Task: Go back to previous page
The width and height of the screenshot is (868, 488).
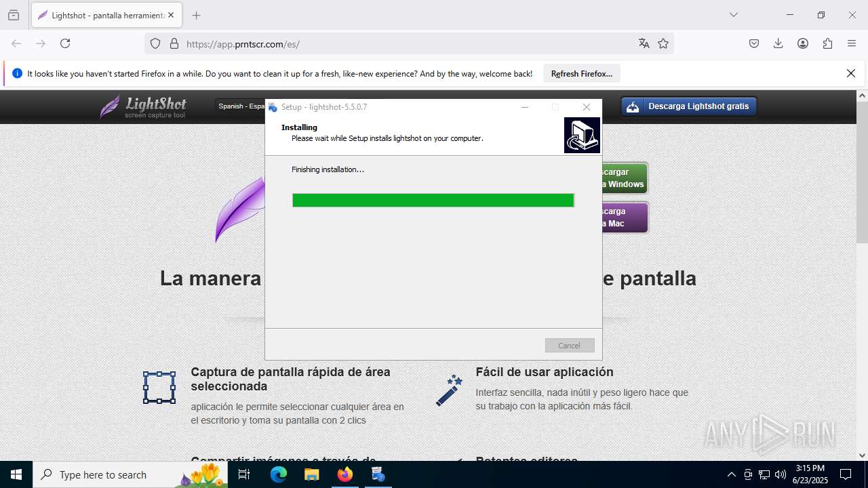Action: pyautogui.click(x=16, y=43)
